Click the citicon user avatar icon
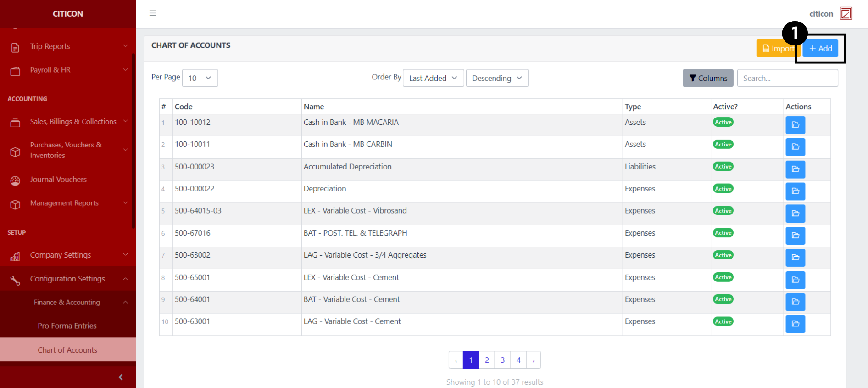868x388 pixels. click(x=846, y=14)
